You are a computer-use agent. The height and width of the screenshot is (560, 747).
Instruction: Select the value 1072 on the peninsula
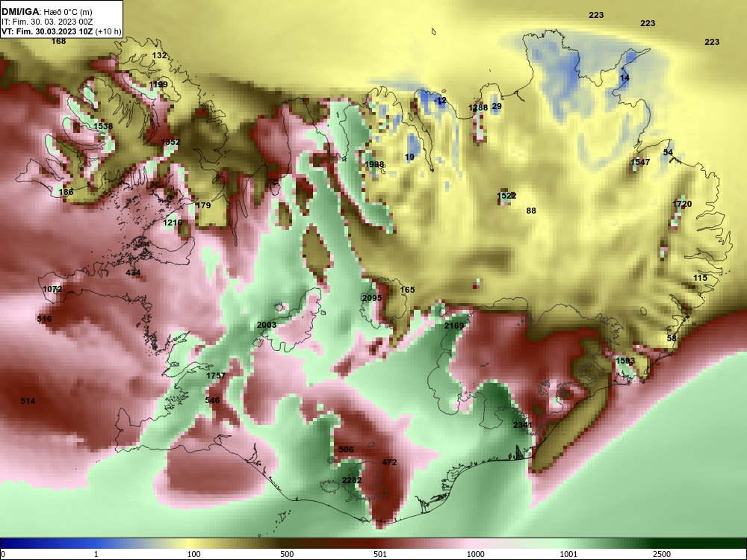(x=52, y=289)
